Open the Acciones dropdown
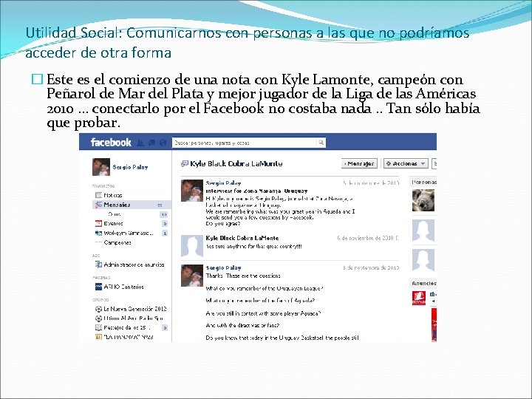 (406, 163)
